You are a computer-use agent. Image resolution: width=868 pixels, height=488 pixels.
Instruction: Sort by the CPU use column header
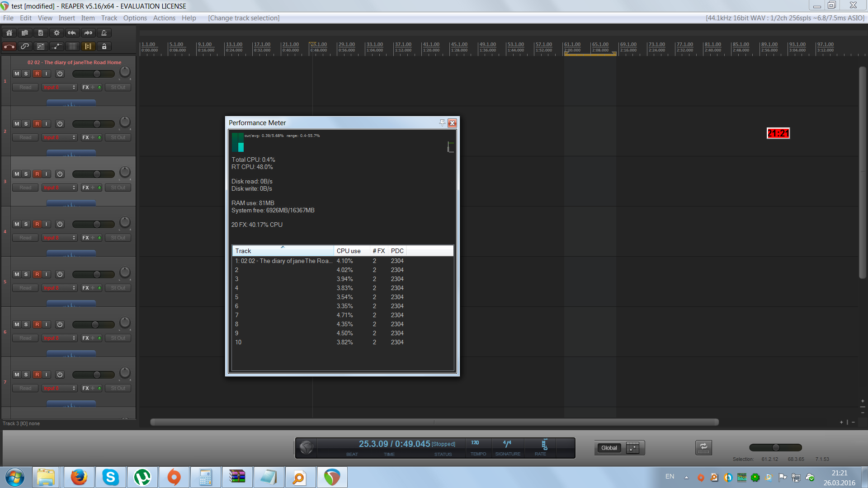point(349,251)
